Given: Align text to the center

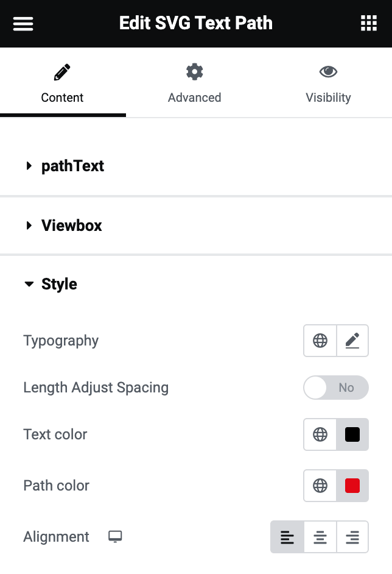Looking at the screenshot, I should [320, 537].
